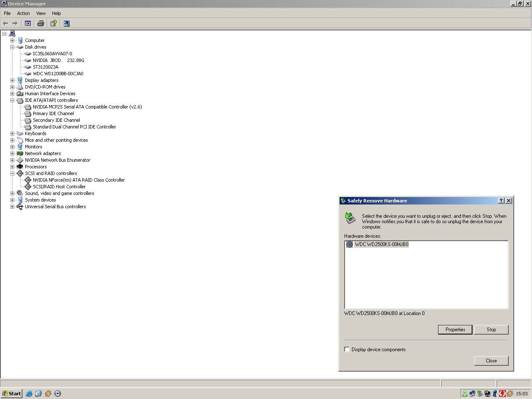Expand the Mice and other pointing devices category
Screen dimensions: 532x399
click(x=12, y=140)
